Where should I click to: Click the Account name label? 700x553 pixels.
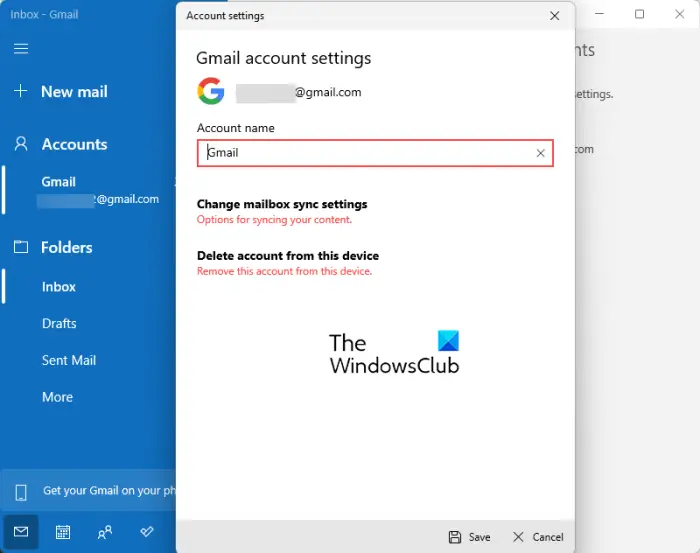236,128
